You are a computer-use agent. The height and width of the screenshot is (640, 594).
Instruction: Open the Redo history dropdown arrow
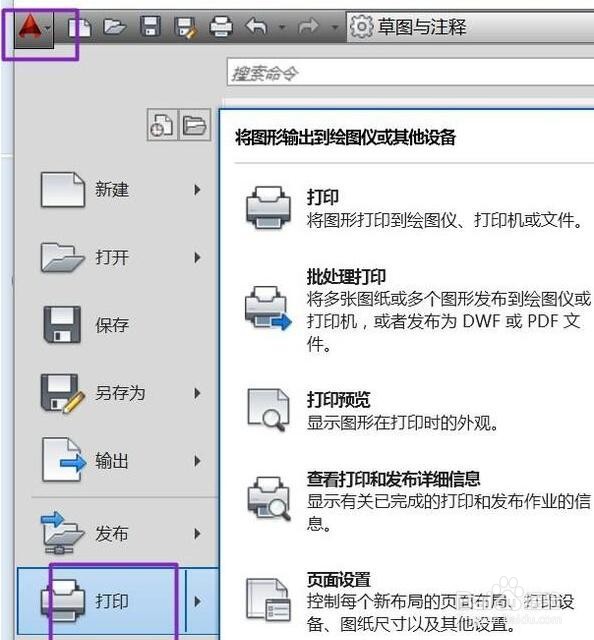pos(335,28)
